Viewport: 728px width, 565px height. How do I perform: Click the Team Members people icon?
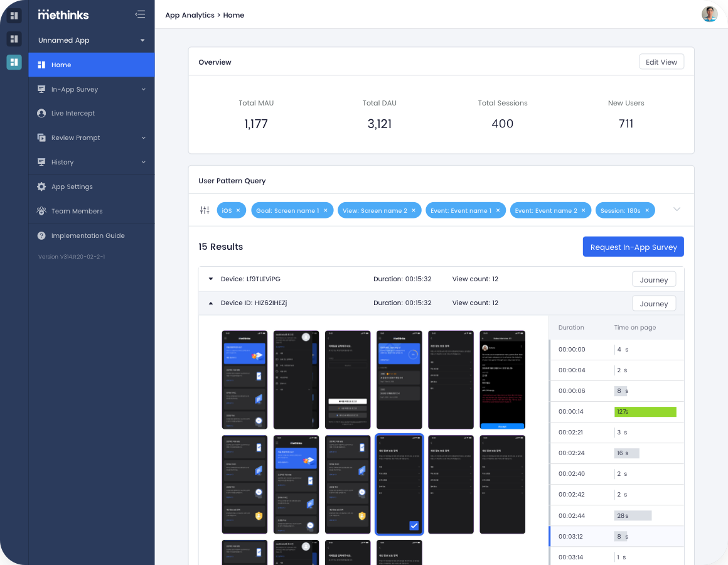(x=41, y=211)
